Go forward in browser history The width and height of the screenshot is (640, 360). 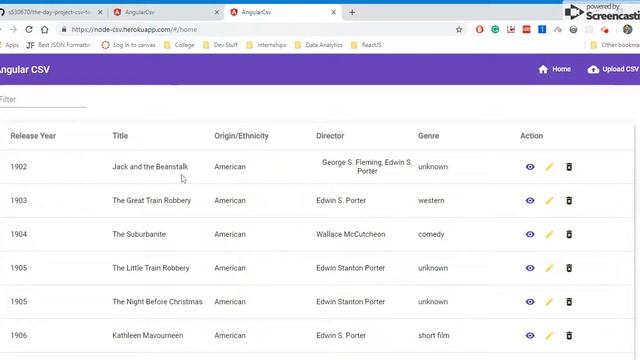click(13, 29)
